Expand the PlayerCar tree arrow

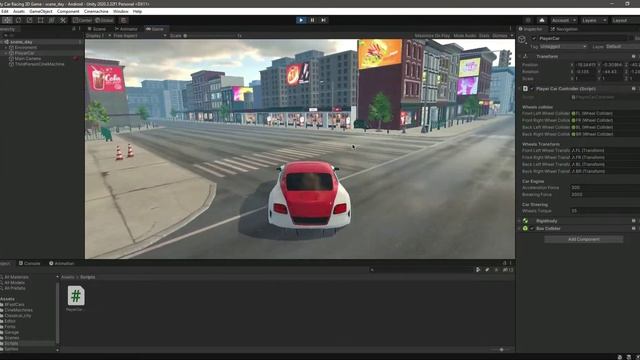[x=6, y=53]
